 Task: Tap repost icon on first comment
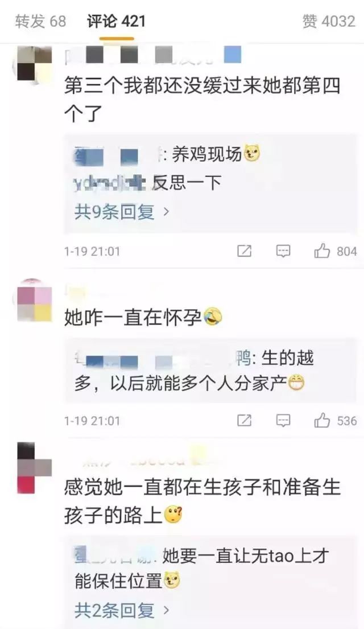[x=244, y=251]
